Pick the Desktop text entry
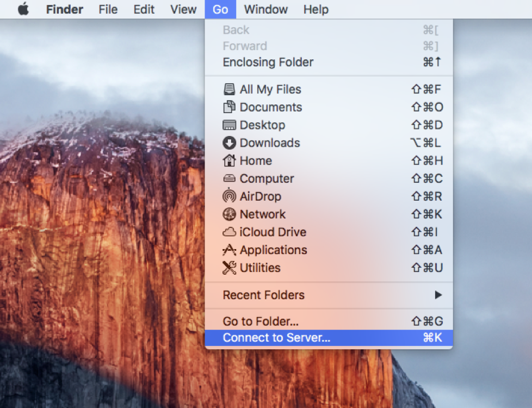This screenshot has height=408, width=532. [262, 125]
